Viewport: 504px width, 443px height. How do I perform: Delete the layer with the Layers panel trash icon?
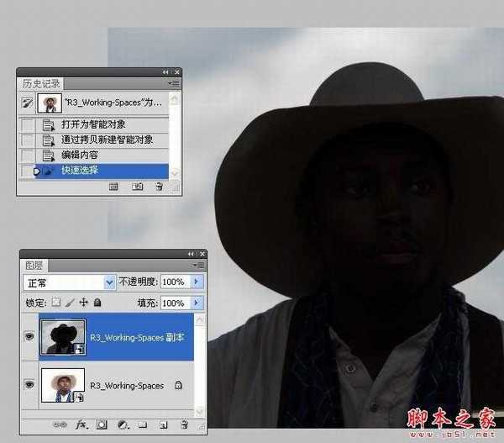point(185,425)
